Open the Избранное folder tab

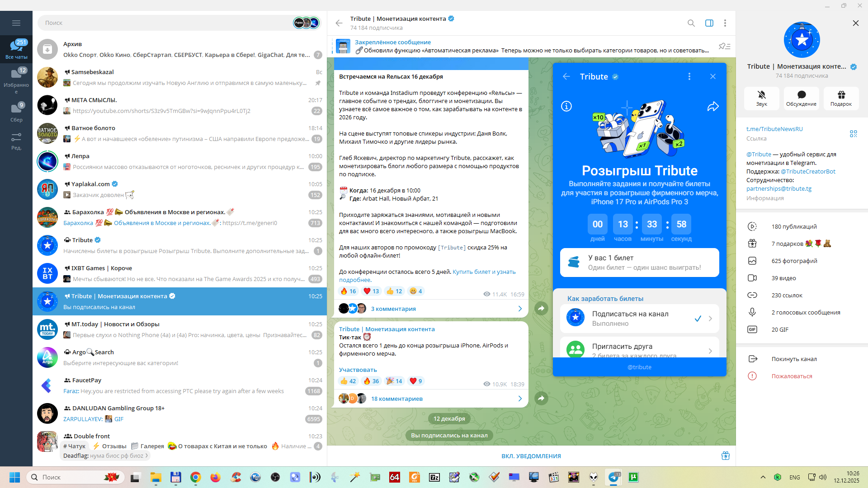coord(16,80)
